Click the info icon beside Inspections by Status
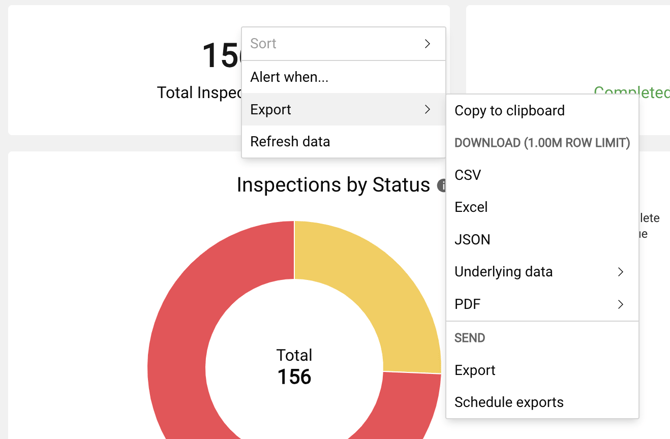The image size is (670, 439). (x=441, y=186)
